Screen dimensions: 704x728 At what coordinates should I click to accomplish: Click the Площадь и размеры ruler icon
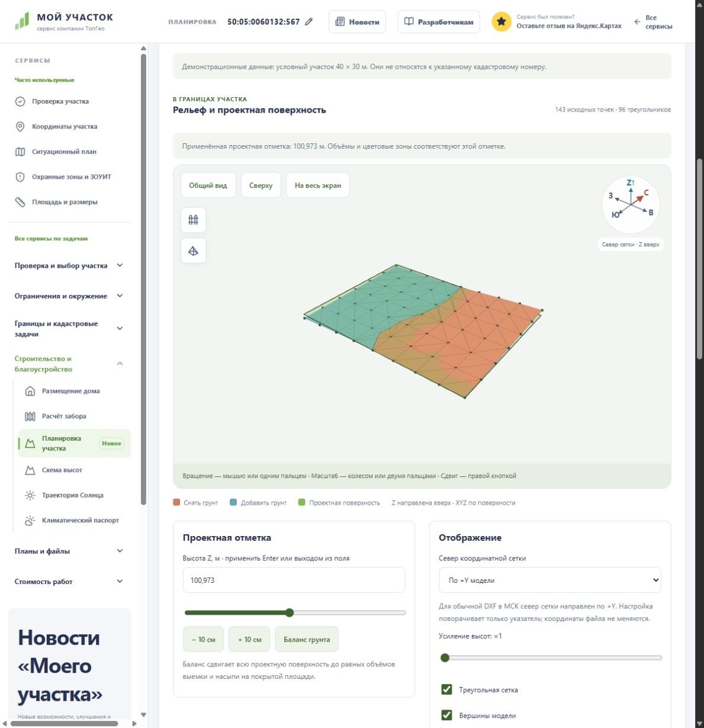tap(20, 202)
